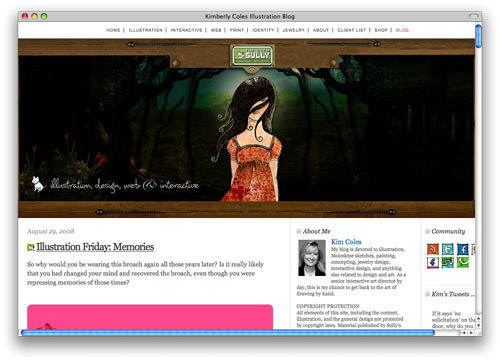
Task: Click the vertical scrollbar thumb
Action: 478,36
